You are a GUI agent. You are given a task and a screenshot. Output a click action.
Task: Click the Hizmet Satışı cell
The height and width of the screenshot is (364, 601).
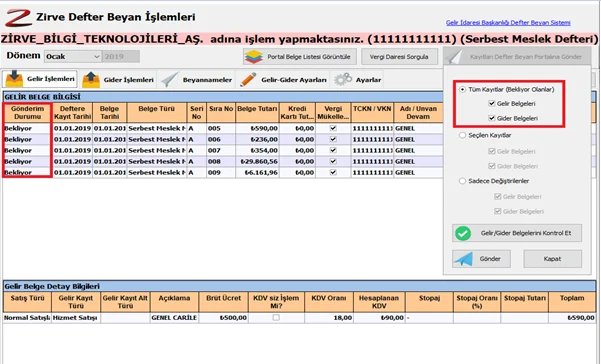pyautogui.click(x=76, y=318)
